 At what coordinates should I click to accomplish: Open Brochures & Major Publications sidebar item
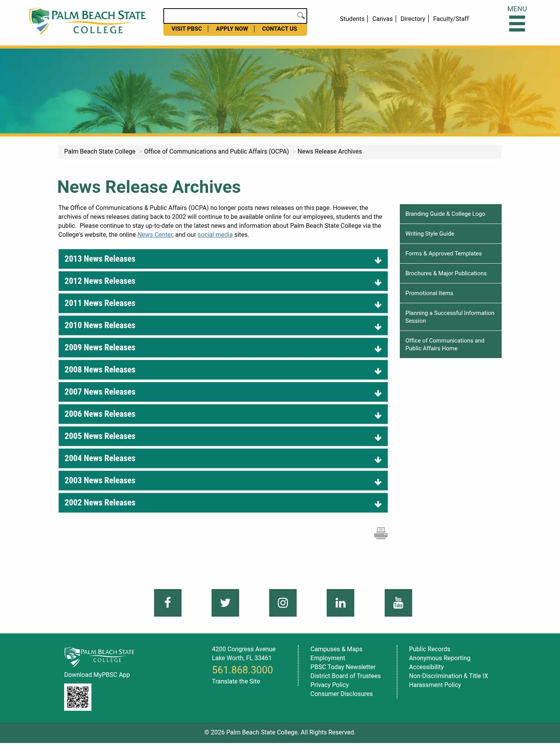coord(451,273)
